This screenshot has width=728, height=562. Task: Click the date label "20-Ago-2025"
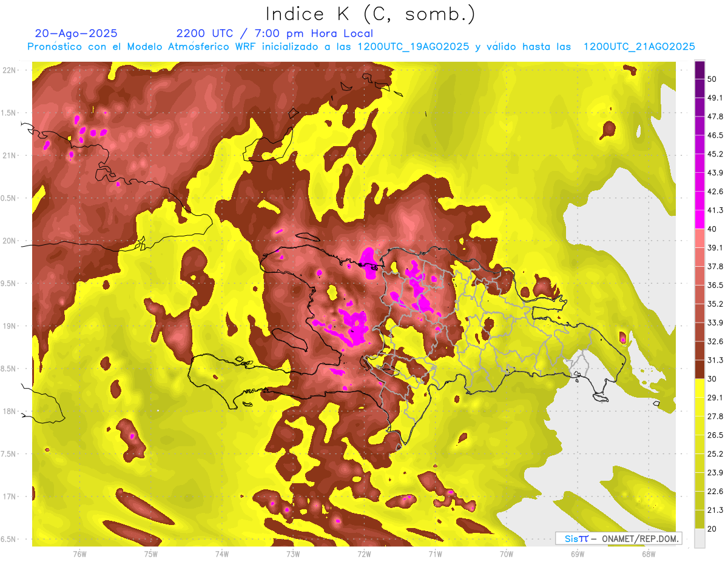click(x=76, y=33)
